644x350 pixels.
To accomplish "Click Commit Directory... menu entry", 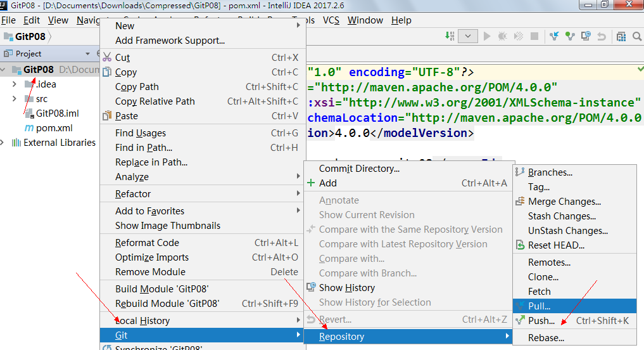I will pos(359,169).
